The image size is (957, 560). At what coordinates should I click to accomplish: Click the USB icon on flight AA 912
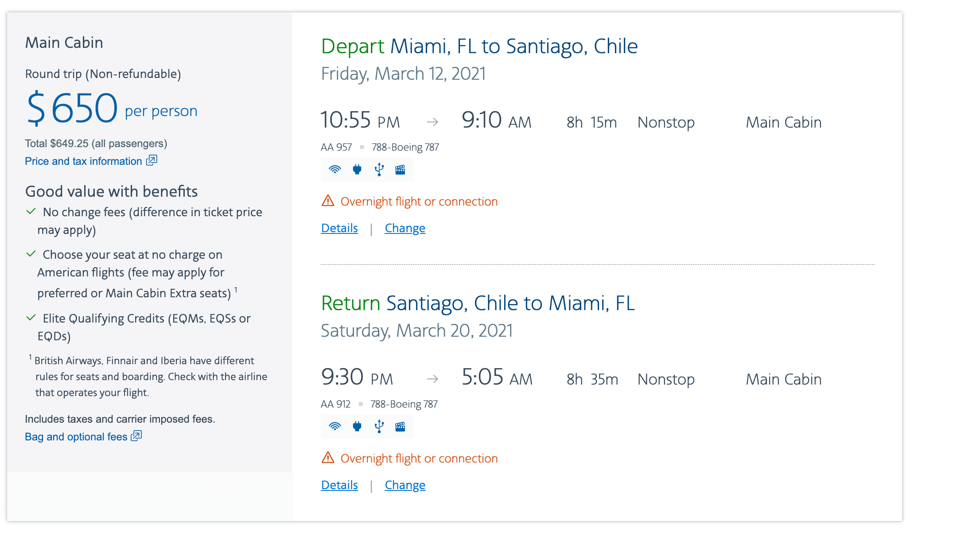(379, 426)
